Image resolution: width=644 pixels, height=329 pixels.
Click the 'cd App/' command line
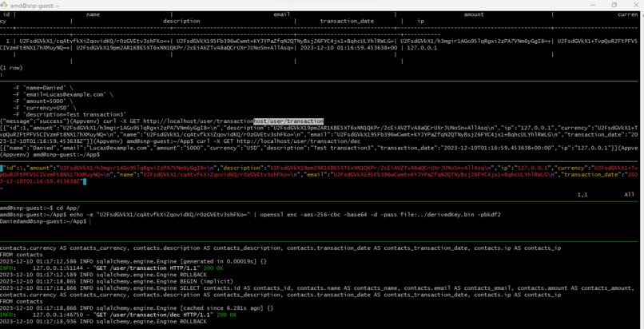point(40,208)
